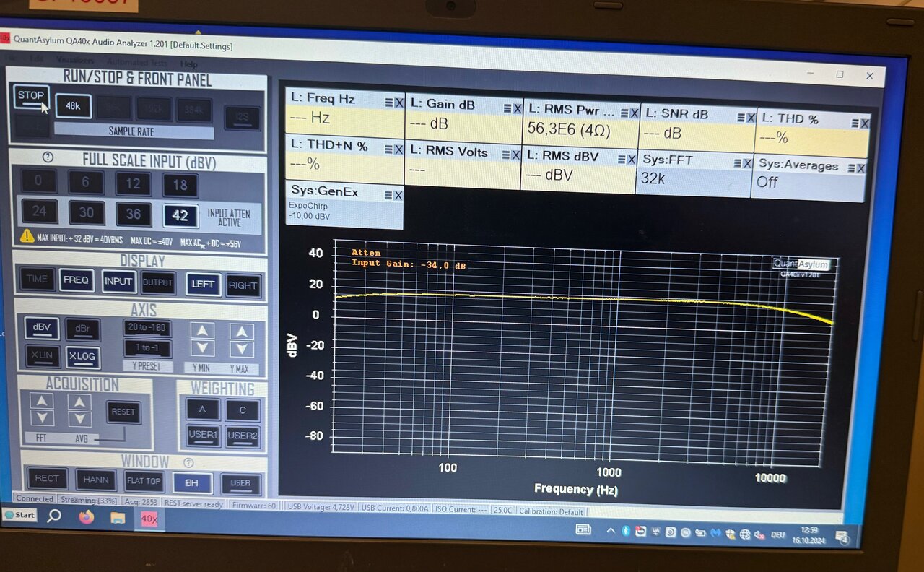Close the L: THD+N % measurement tile
Viewport: 924px width, 572px height.
point(398,149)
